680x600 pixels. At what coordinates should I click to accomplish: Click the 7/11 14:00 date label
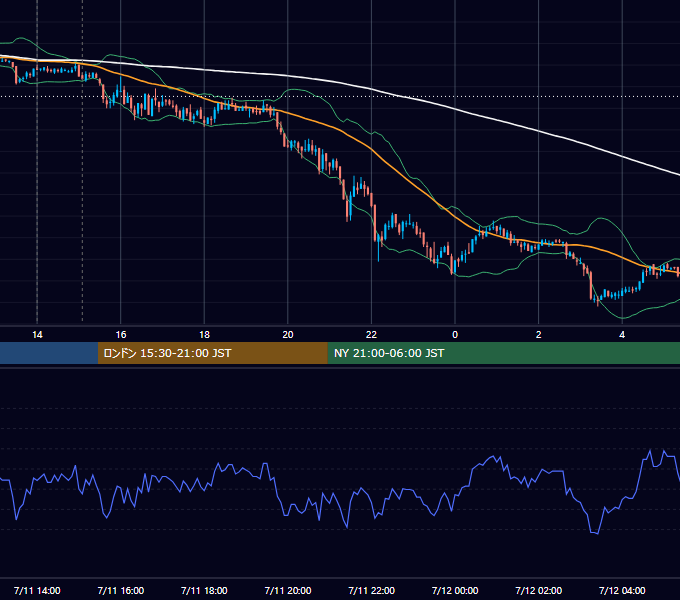pyautogui.click(x=37, y=590)
